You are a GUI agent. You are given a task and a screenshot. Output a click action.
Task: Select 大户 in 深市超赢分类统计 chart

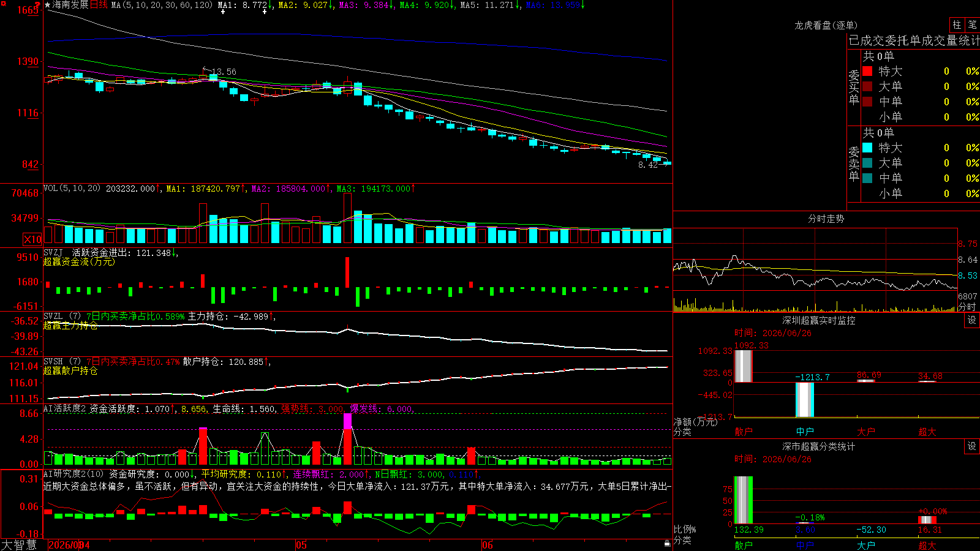pos(865,545)
